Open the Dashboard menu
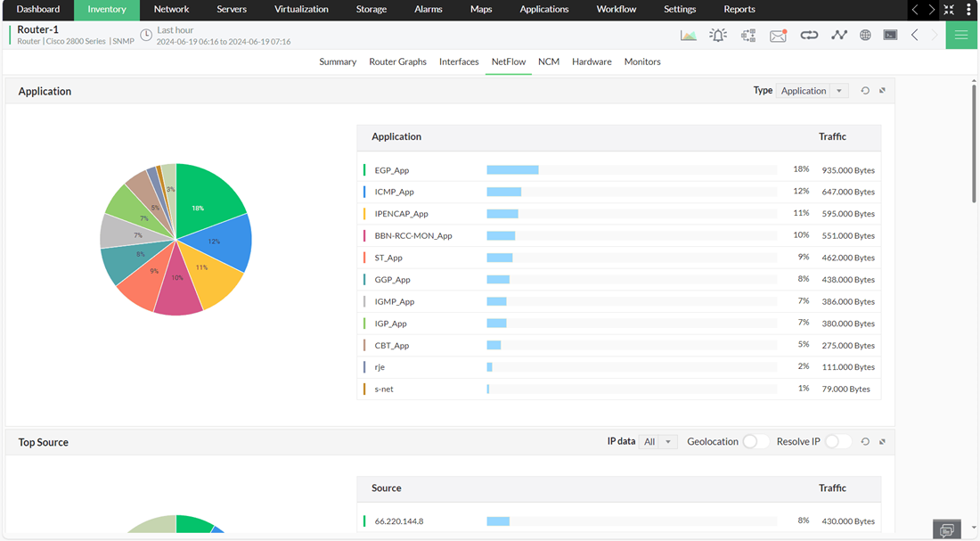 38,10
